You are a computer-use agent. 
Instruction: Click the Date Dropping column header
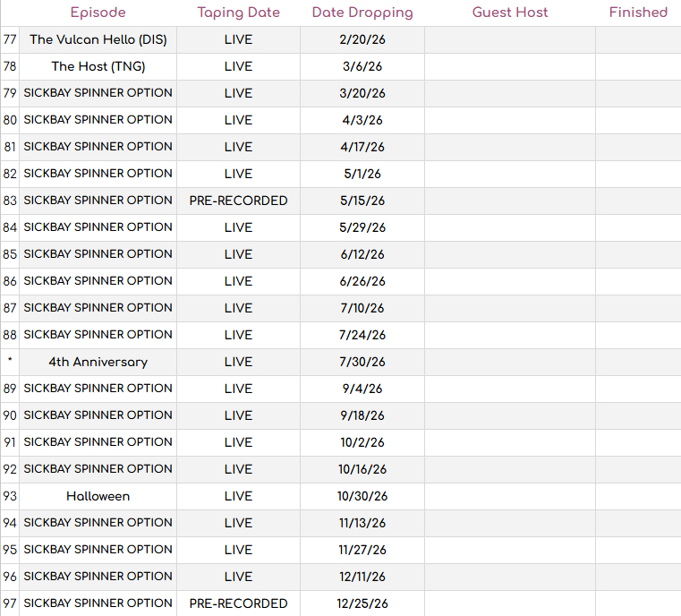[x=362, y=13]
